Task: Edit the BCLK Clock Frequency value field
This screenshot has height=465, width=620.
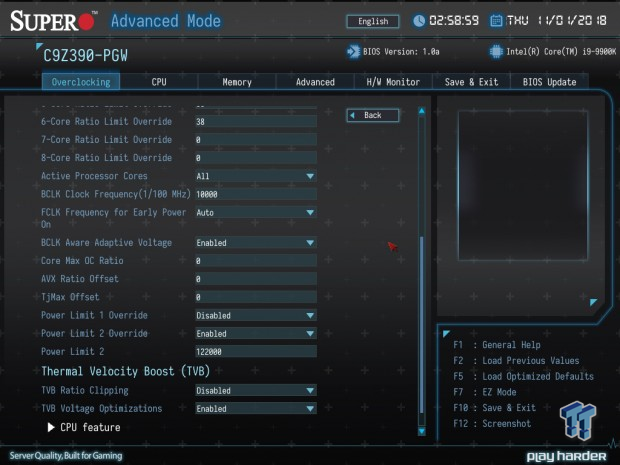Action: tap(256, 194)
